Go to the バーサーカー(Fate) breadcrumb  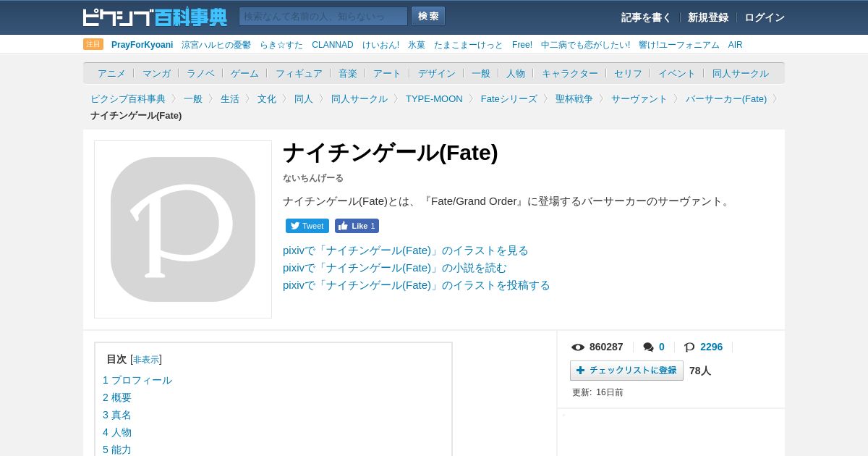[726, 98]
